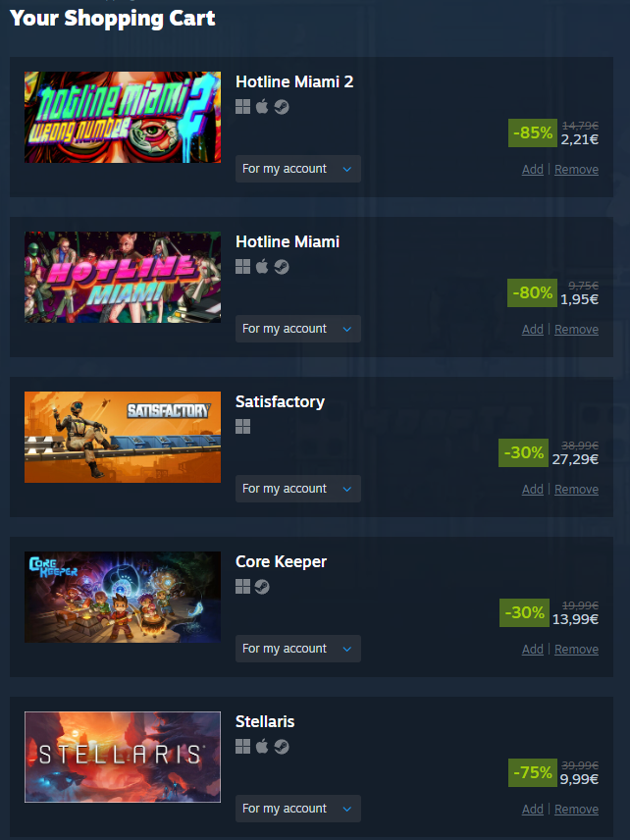Screen dimensions: 630x840
Task: Click Windows platform icon under Hotline Miami 2
Action: [x=242, y=107]
